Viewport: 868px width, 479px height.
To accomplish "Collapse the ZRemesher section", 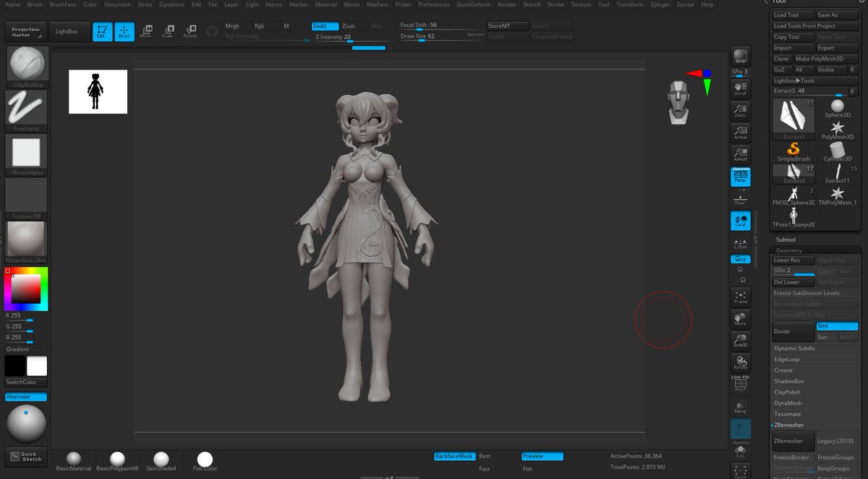I will (x=788, y=425).
